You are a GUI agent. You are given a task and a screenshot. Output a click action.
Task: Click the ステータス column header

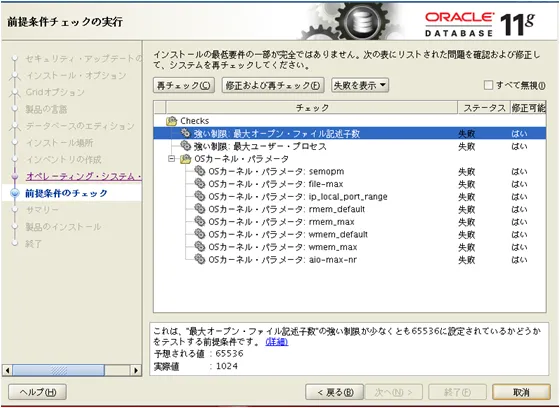coord(484,108)
